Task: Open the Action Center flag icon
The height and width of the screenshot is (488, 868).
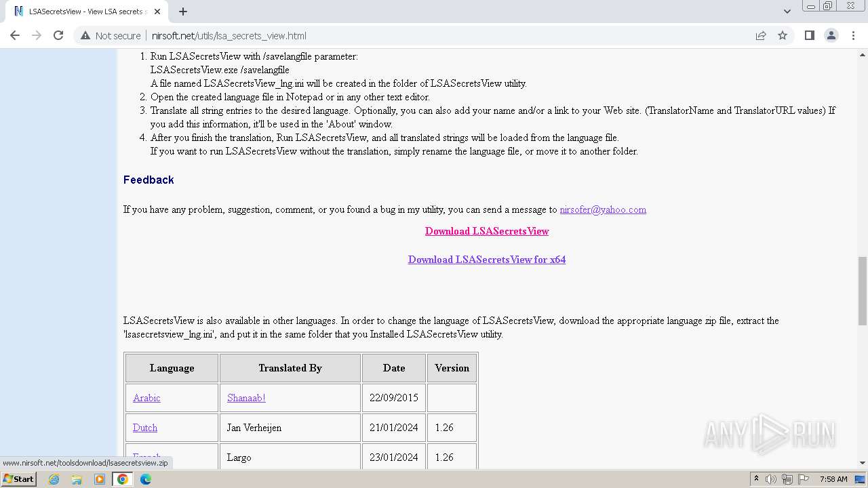Action: (x=804, y=479)
